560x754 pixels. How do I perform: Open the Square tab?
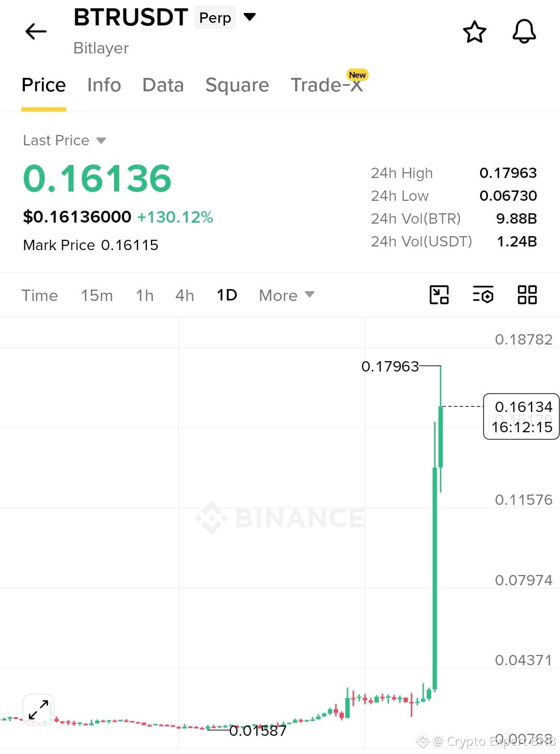pyautogui.click(x=237, y=85)
